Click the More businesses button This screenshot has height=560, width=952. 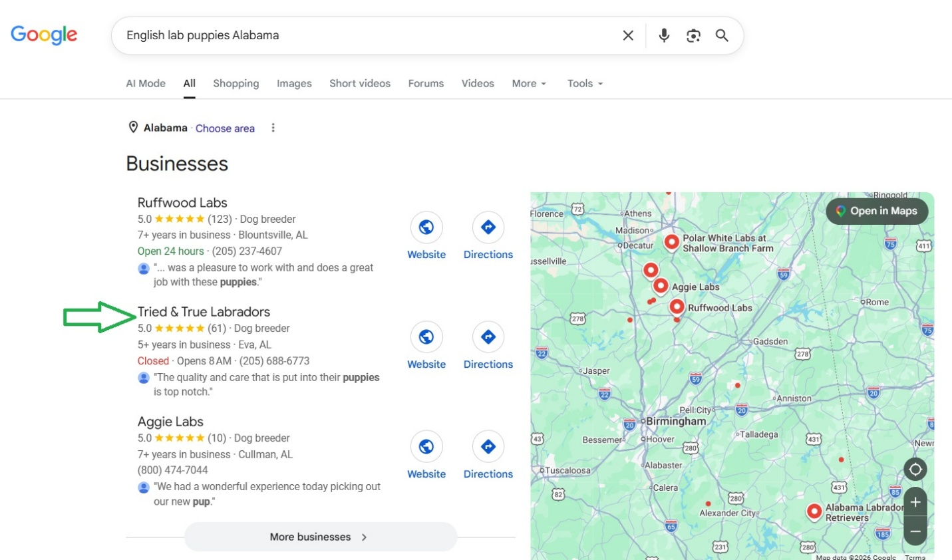(321, 537)
